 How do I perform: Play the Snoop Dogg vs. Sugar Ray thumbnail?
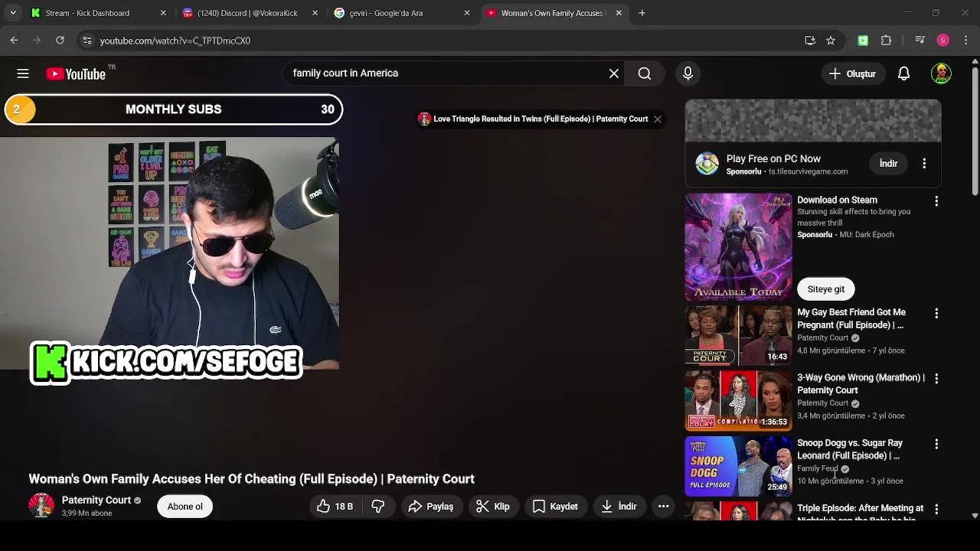[x=738, y=465]
